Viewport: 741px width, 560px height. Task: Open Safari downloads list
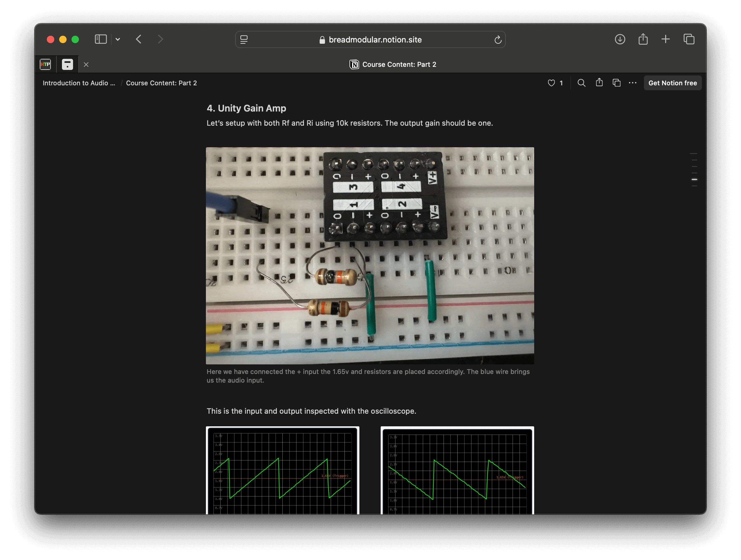[620, 39]
